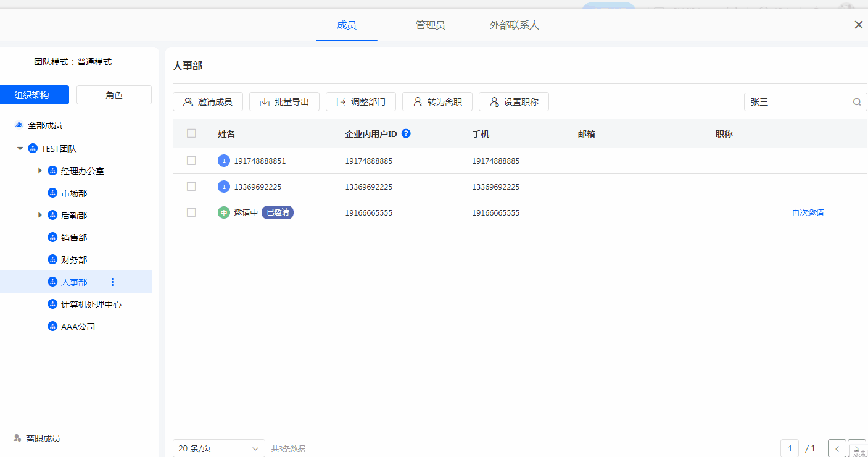Screen dimensions: 868x457
Task: Click the help icon beside 企业内用户ID
Action: coord(406,133)
